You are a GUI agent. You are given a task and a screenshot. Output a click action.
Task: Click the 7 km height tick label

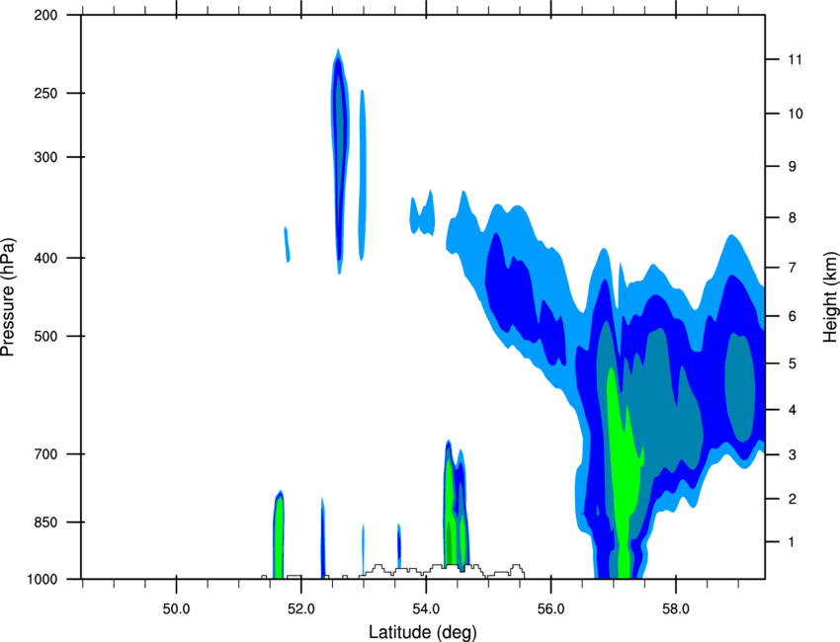click(793, 268)
